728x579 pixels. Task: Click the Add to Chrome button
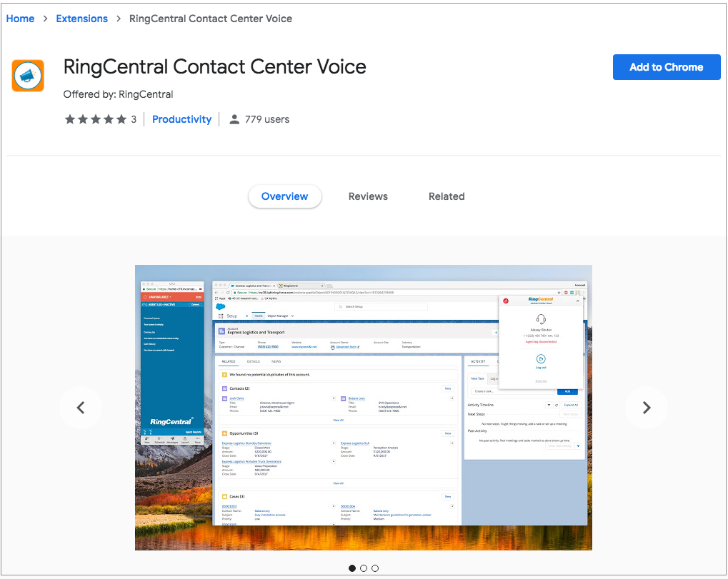tap(666, 66)
